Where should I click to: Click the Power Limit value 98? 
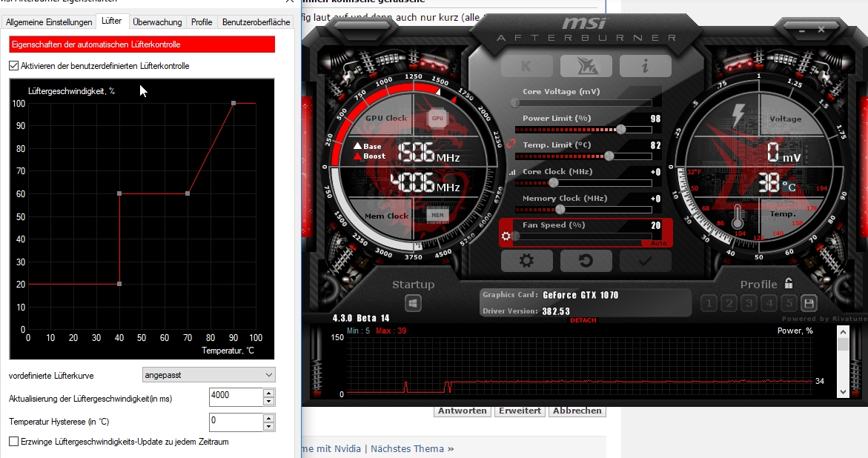pyautogui.click(x=655, y=119)
